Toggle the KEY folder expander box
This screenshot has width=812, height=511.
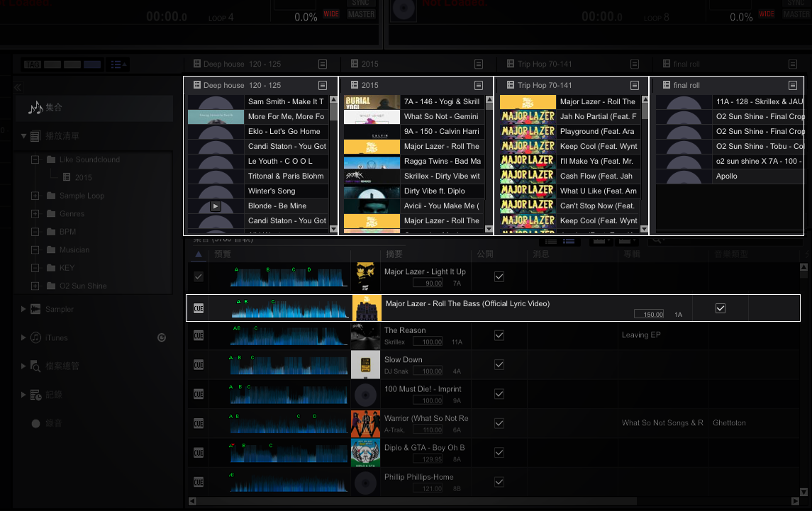coord(35,268)
